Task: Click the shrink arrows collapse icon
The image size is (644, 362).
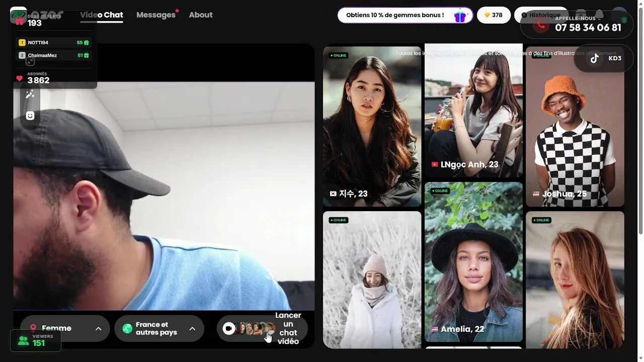Action: (30, 61)
